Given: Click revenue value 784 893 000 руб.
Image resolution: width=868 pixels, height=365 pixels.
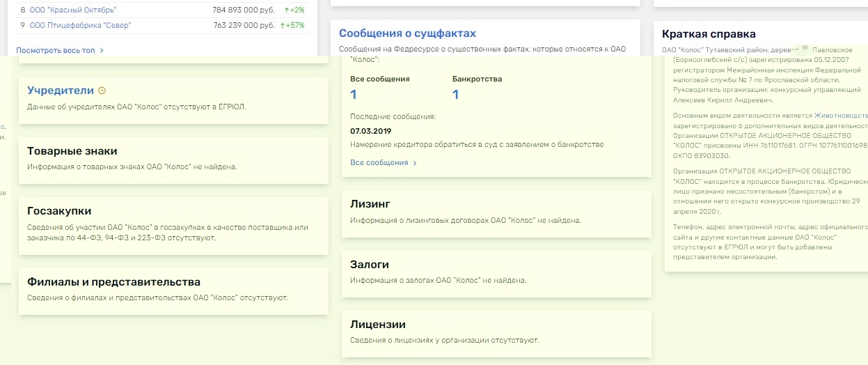Looking at the screenshot, I should coord(244,10).
